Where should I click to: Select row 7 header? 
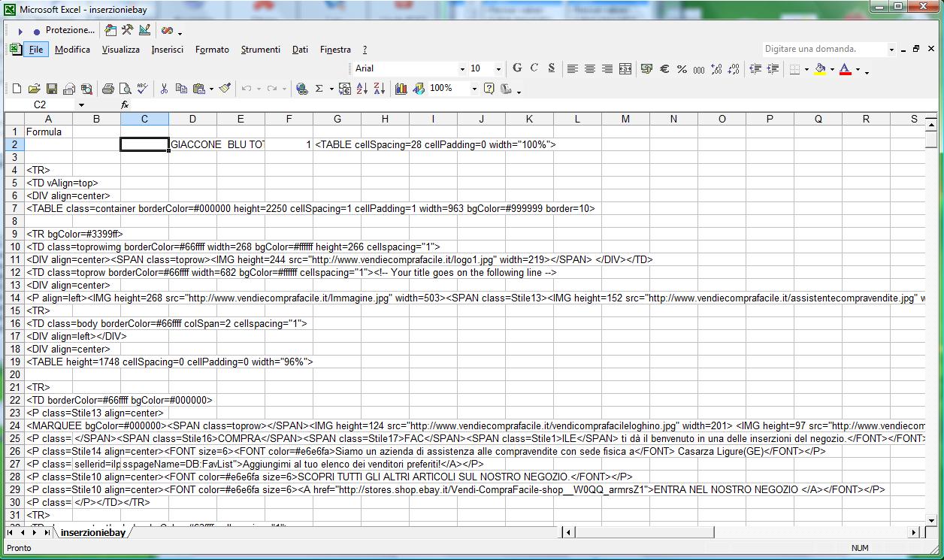coord(15,208)
